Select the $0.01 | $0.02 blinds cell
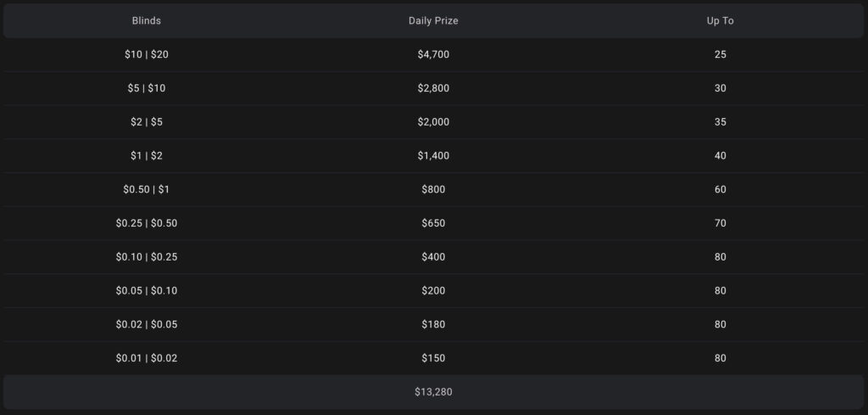Viewport: 868px width, 415px height. pos(147,358)
